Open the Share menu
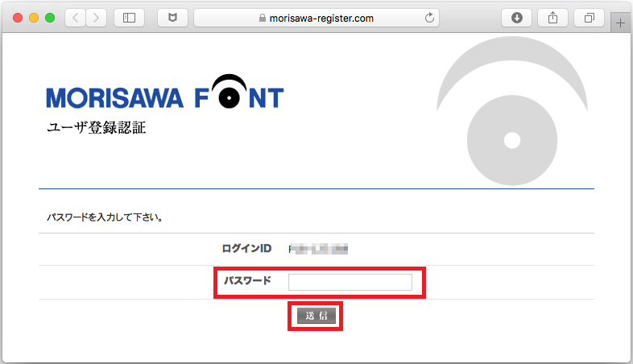 click(553, 18)
